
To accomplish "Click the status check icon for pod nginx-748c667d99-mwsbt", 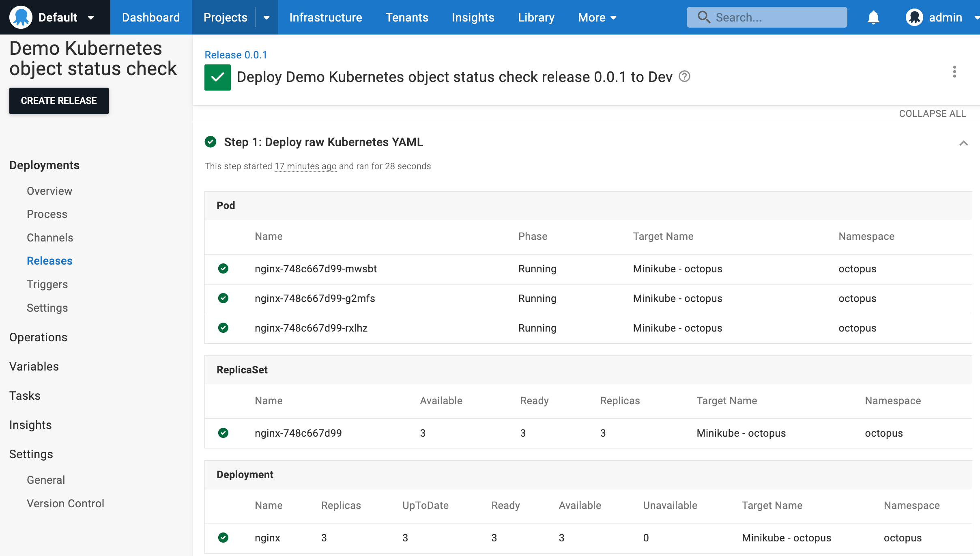I will click(224, 269).
